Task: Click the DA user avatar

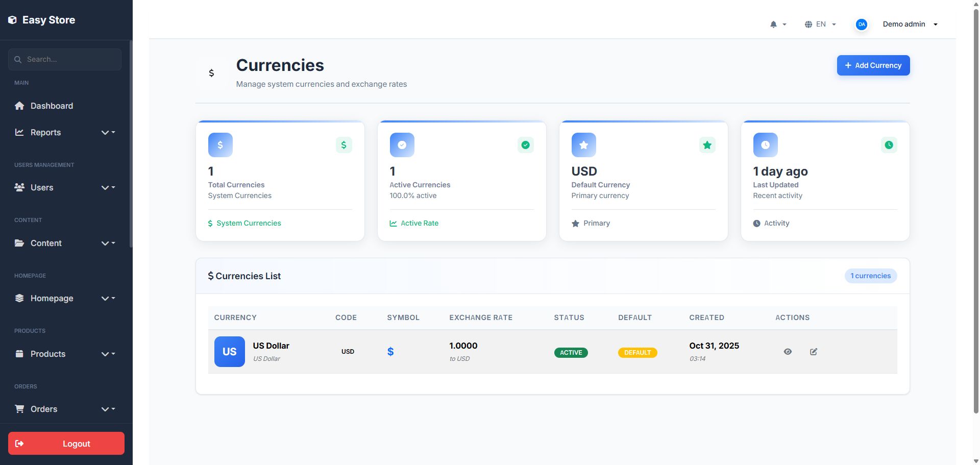Action: tap(862, 25)
